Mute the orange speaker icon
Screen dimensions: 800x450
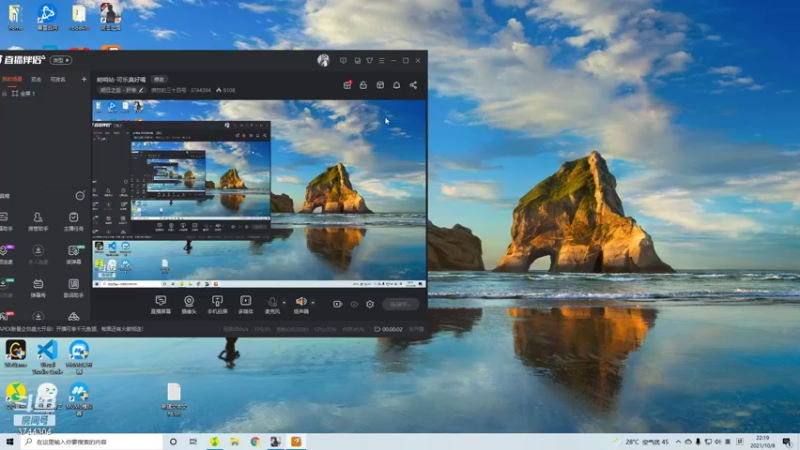click(301, 302)
